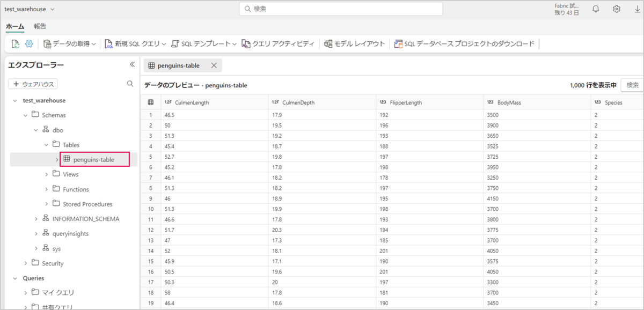Collapse the dbo schema node

[x=36, y=130]
